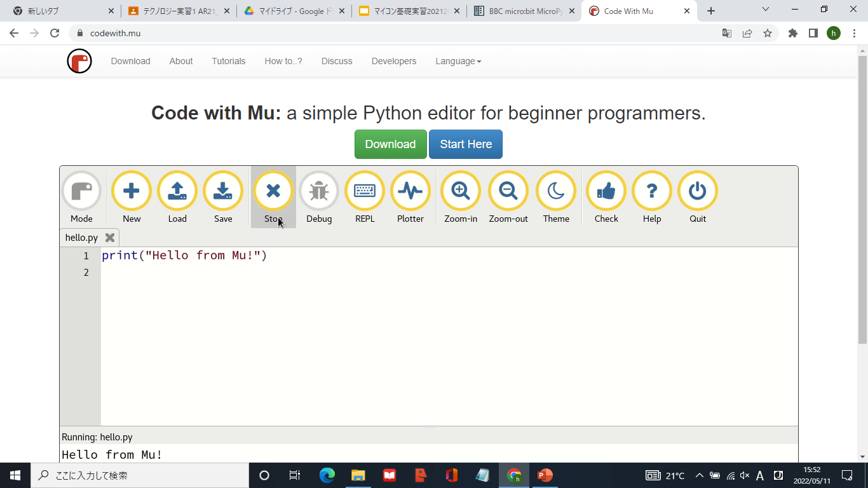Reload the codewith.mu page
Screen dimensions: 868x488
pos(55,33)
